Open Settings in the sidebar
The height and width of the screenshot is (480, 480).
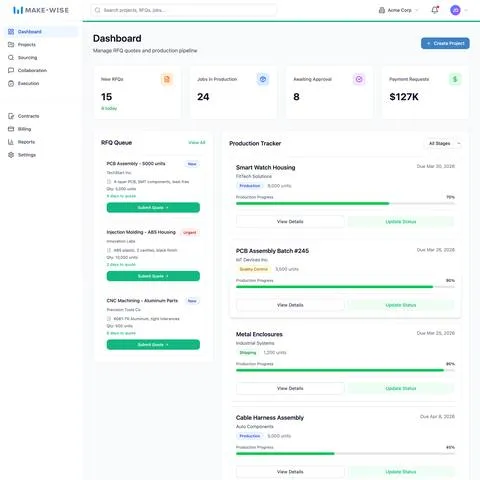coord(42,155)
